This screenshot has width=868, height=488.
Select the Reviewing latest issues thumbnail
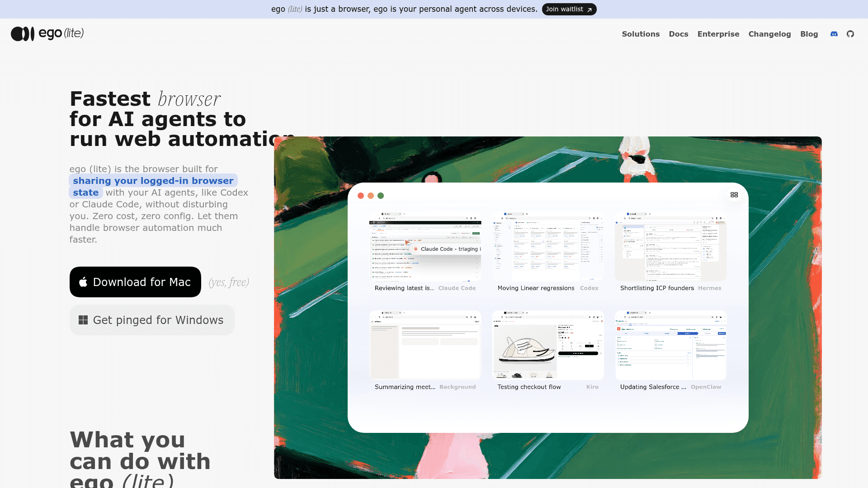coord(425,247)
